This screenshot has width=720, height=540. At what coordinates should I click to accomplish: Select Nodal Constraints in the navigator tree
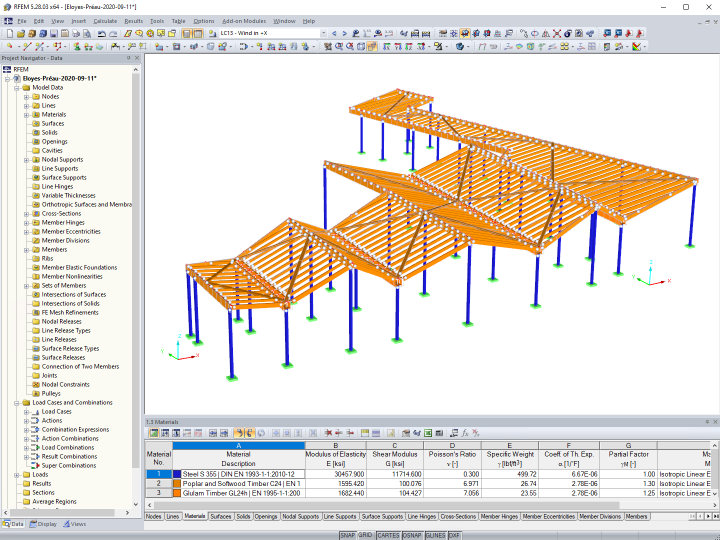pos(66,385)
